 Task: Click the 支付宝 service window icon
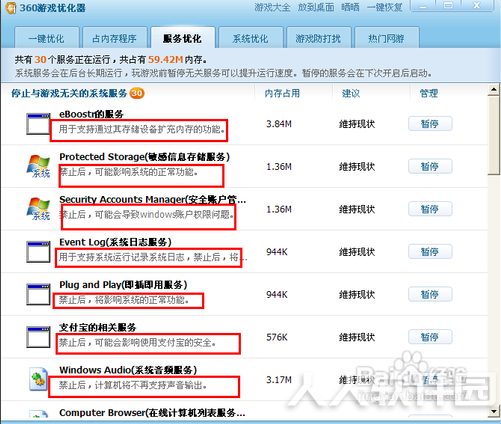[x=38, y=337]
